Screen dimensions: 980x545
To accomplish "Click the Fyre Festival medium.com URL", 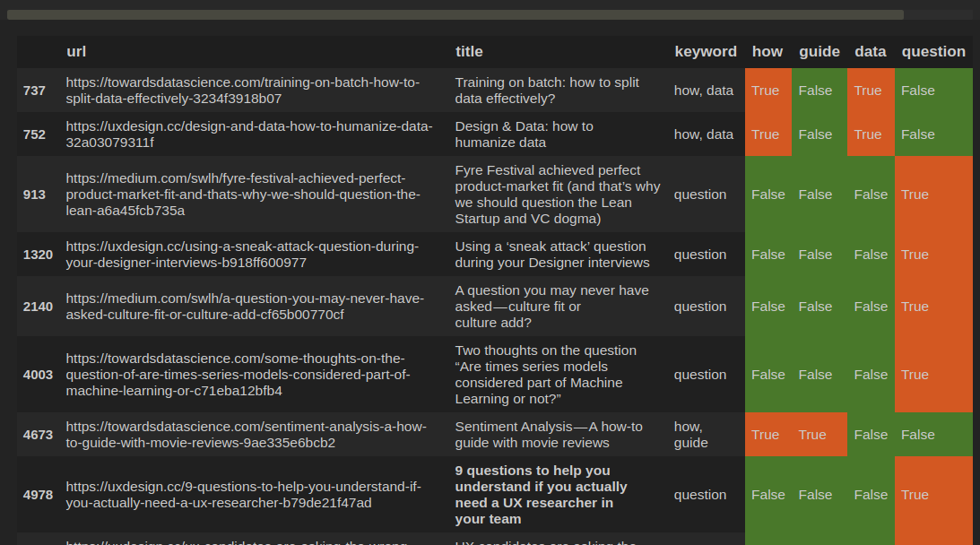I will coord(242,195).
